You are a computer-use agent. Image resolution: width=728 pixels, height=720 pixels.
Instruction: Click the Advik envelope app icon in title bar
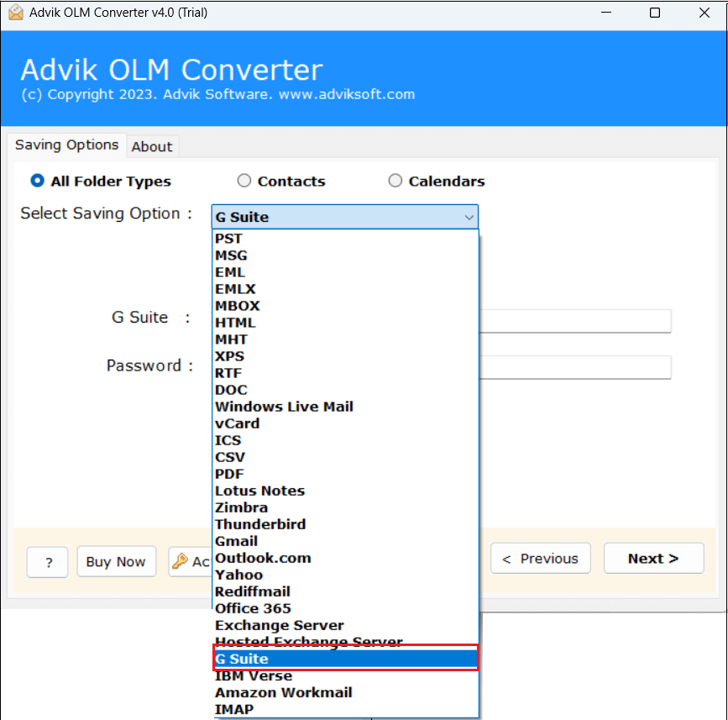click(15, 13)
